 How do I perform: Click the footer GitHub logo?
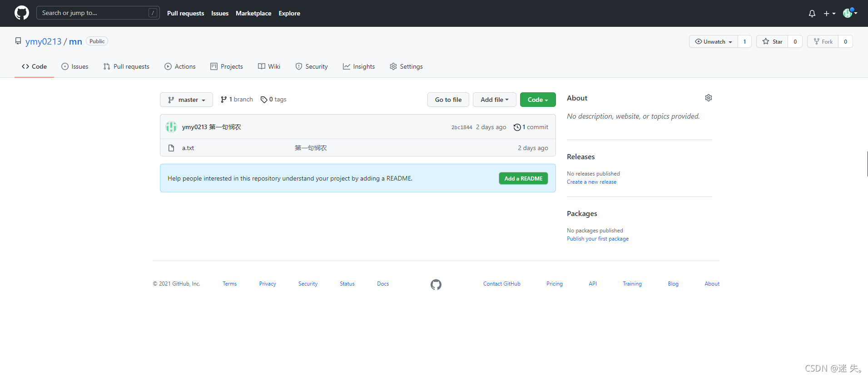[x=436, y=285]
